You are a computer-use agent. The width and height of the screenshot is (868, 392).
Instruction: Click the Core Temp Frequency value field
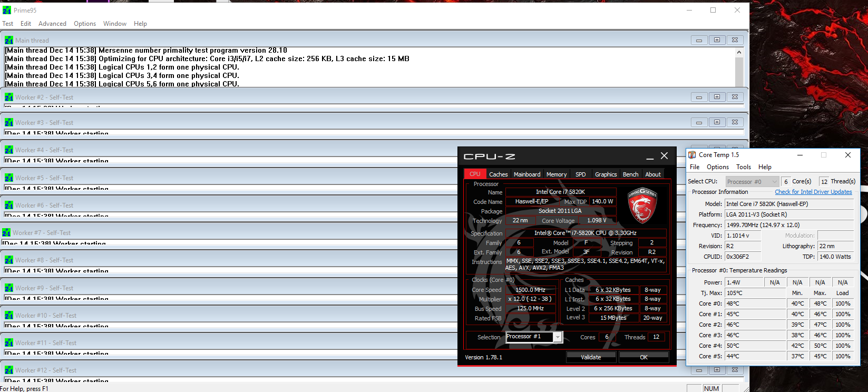point(789,225)
